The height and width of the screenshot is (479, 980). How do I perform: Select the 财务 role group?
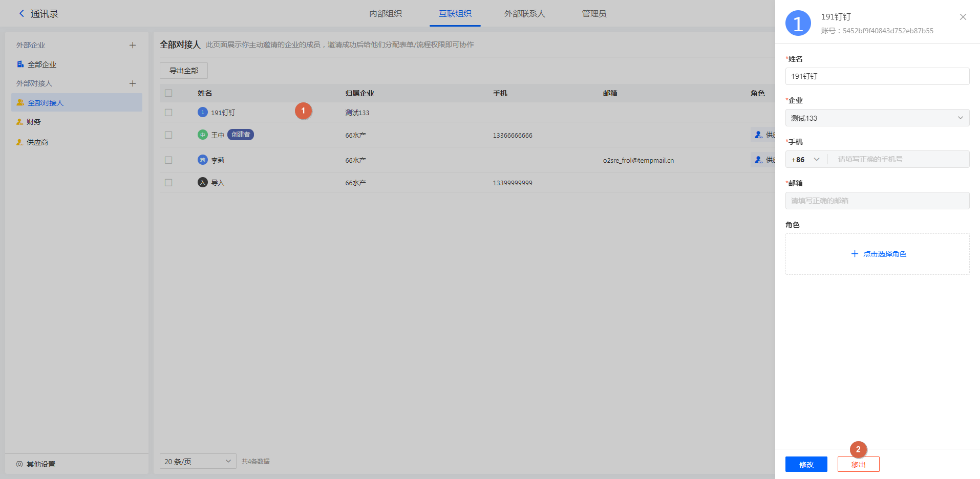[x=33, y=122]
